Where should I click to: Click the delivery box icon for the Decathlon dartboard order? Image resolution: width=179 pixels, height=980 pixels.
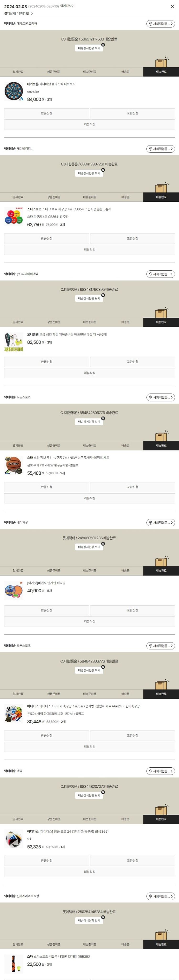162,62
